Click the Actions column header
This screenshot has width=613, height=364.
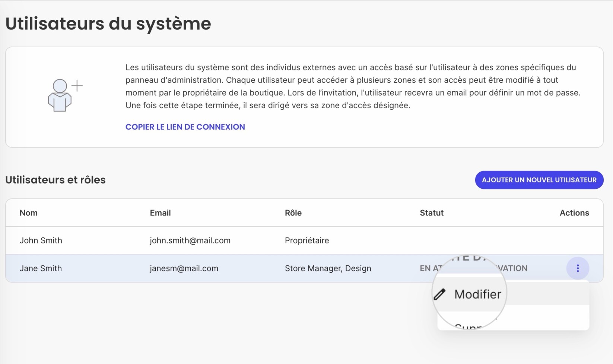click(574, 213)
